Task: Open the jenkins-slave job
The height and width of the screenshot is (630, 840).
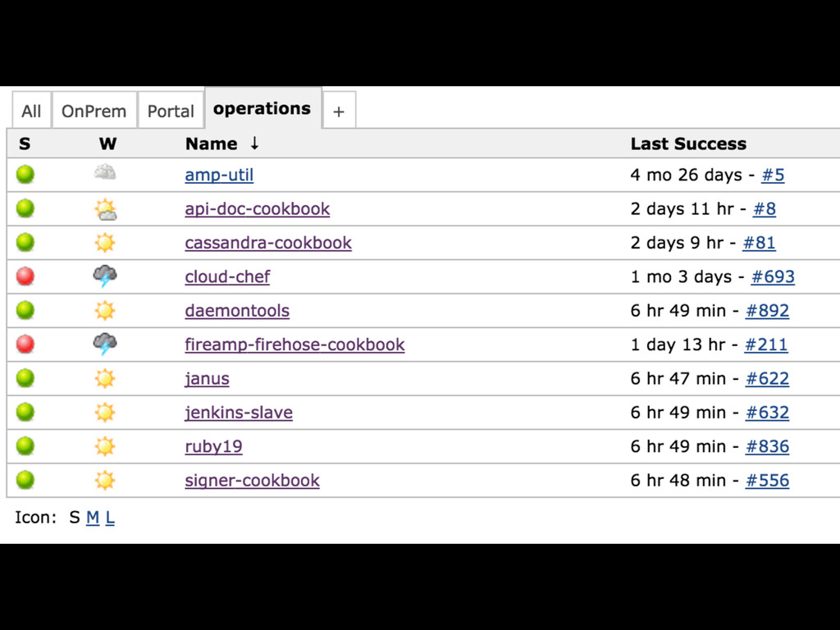Action: tap(239, 413)
